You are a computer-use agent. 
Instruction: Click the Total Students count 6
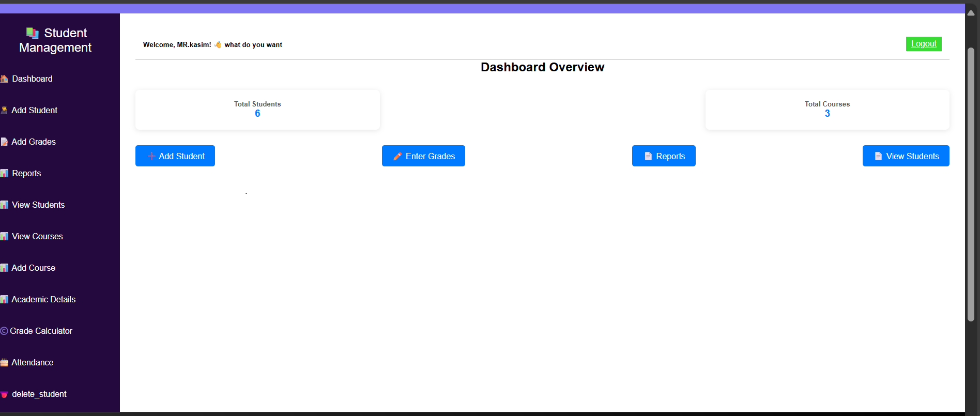pos(257,114)
